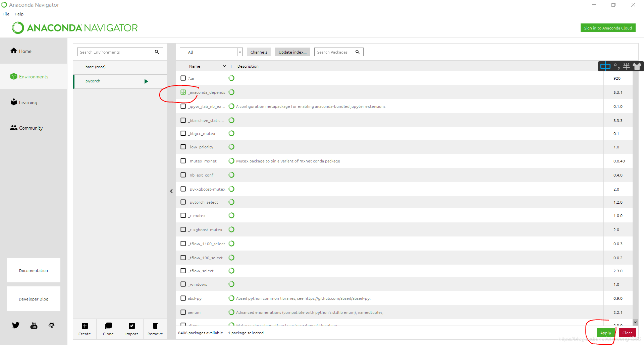The width and height of the screenshot is (644, 345).
Task: Click the input method half-width icon
Action: [x=627, y=66]
